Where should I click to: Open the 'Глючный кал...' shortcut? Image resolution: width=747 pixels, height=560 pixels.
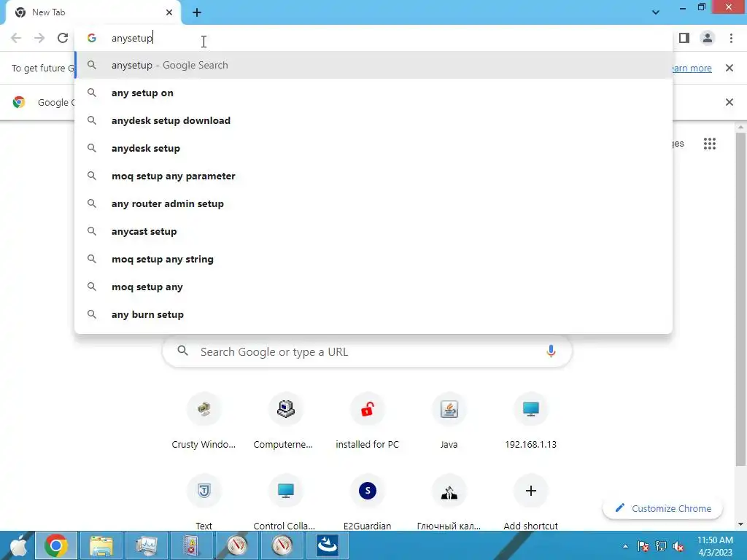449,502
